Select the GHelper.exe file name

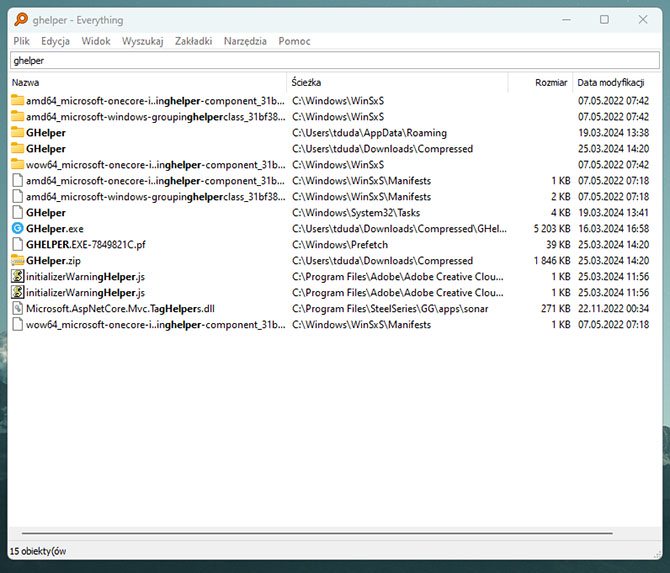pos(55,229)
